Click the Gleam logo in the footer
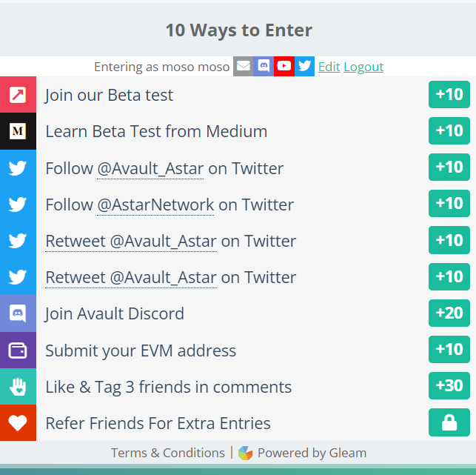Viewport: 476px width, 475px height. (245, 453)
